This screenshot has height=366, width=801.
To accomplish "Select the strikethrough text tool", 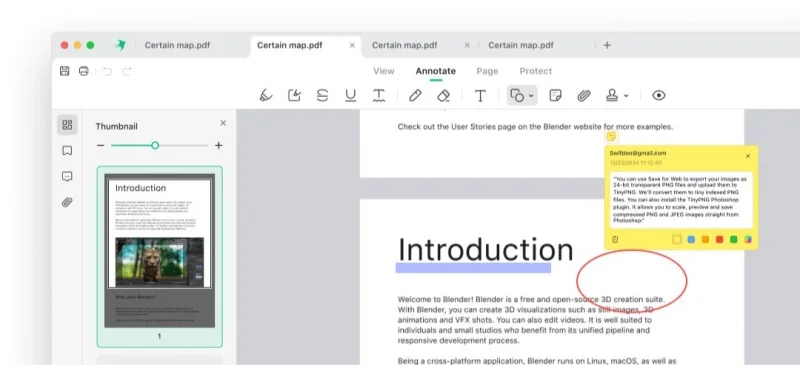I will click(322, 96).
